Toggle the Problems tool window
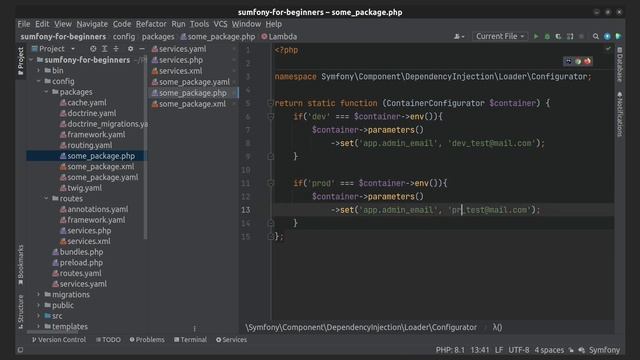This screenshot has height=360, width=640. (x=147, y=340)
